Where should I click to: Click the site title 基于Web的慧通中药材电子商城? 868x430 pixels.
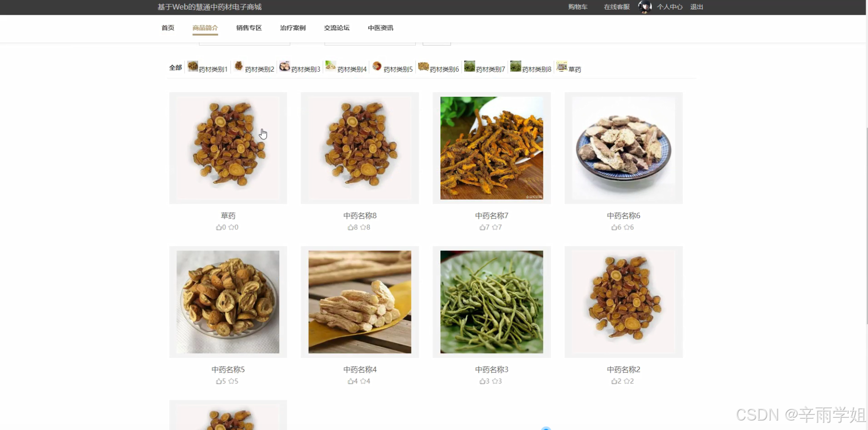210,7
